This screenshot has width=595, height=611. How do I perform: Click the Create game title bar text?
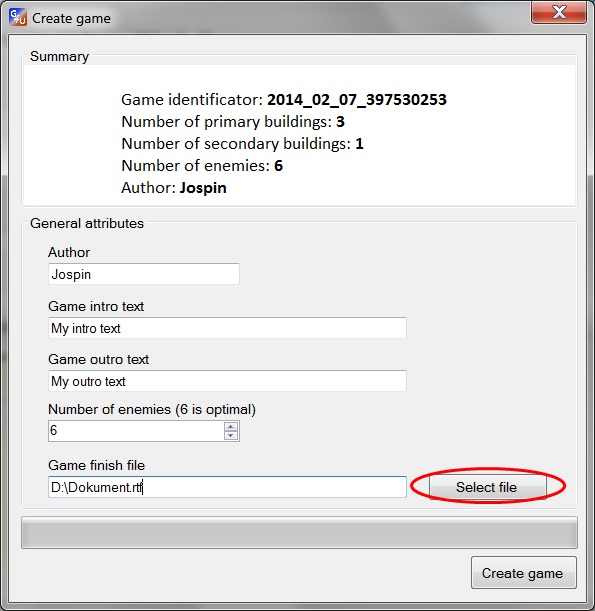pyautogui.click(x=71, y=18)
